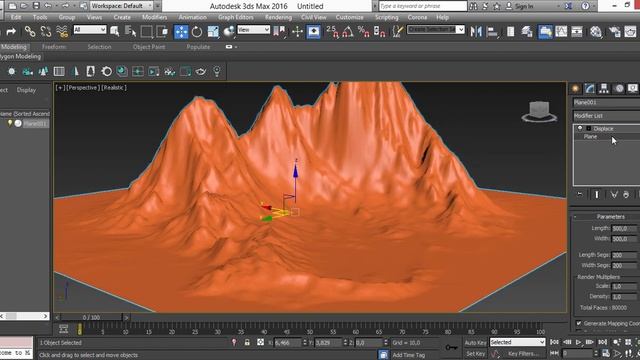Open the Material Editor icon
The height and width of the screenshot is (360, 640).
tap(596, 31)
